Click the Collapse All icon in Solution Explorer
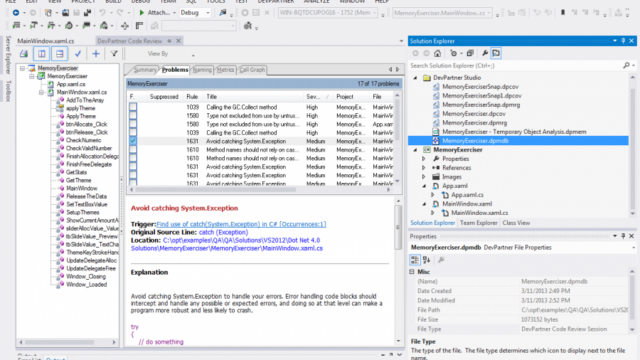 point(470,53)
